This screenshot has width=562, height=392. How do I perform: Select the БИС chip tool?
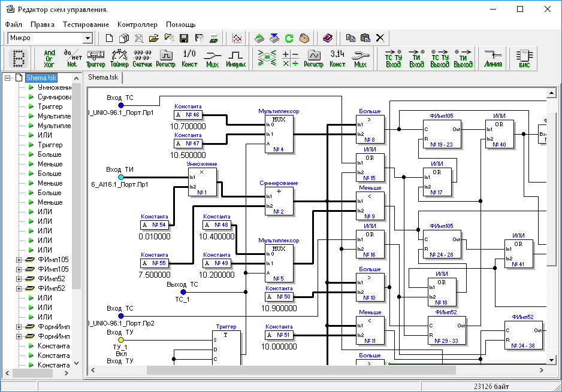524,59
